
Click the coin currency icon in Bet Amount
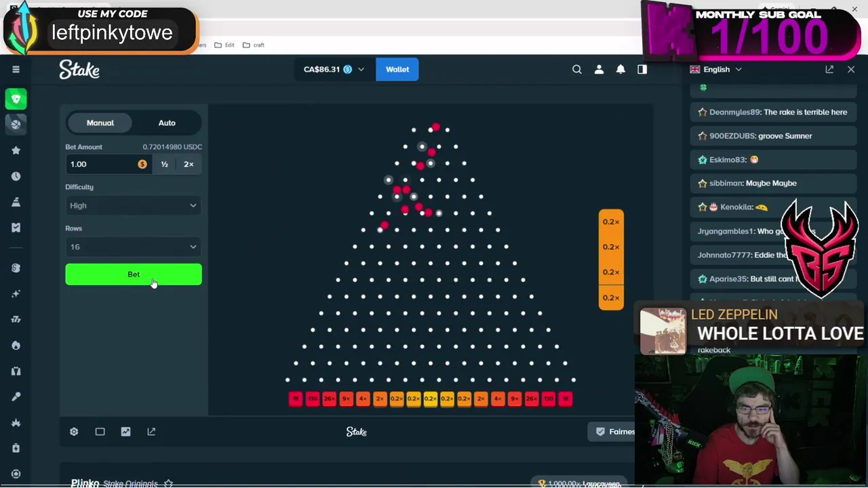pos(142,164)
